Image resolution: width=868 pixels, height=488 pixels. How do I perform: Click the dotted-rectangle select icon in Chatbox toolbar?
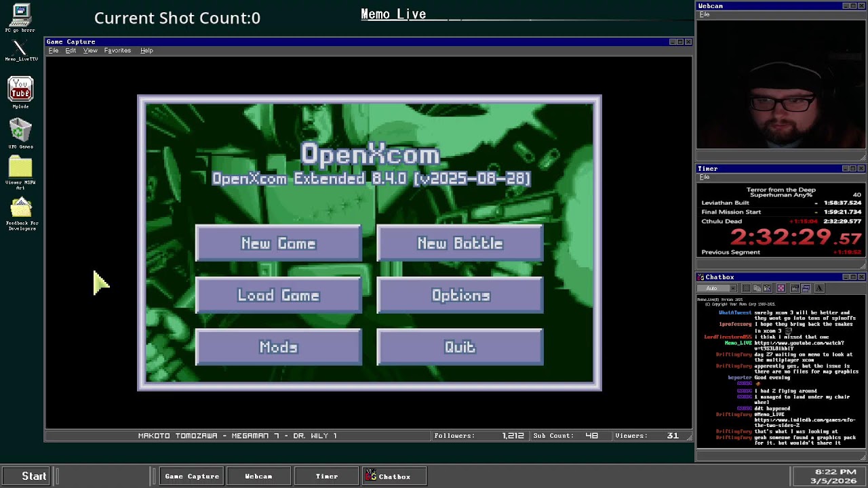(x=746, y=288)
